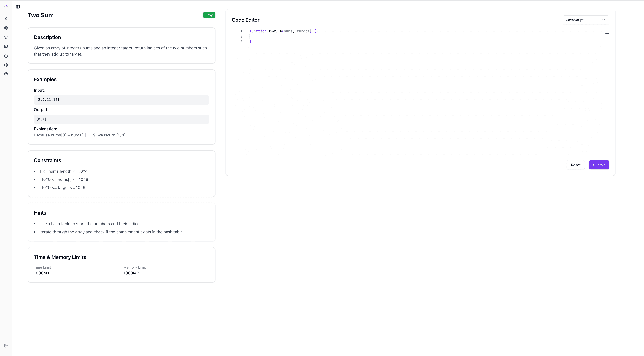Click the 1000ms time limit value
The height and width of the screenshot is (356, 644).
(x=42, y=273)
